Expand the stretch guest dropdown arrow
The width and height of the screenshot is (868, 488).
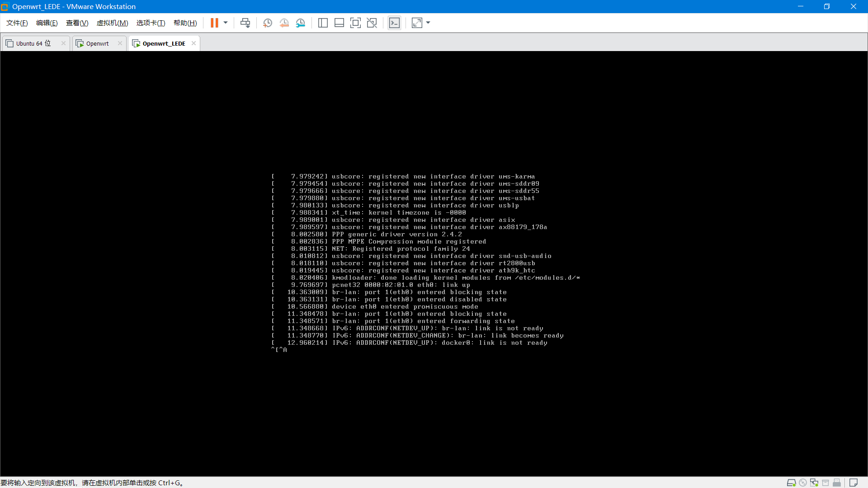pyautogui.click(x=428, y=23)
